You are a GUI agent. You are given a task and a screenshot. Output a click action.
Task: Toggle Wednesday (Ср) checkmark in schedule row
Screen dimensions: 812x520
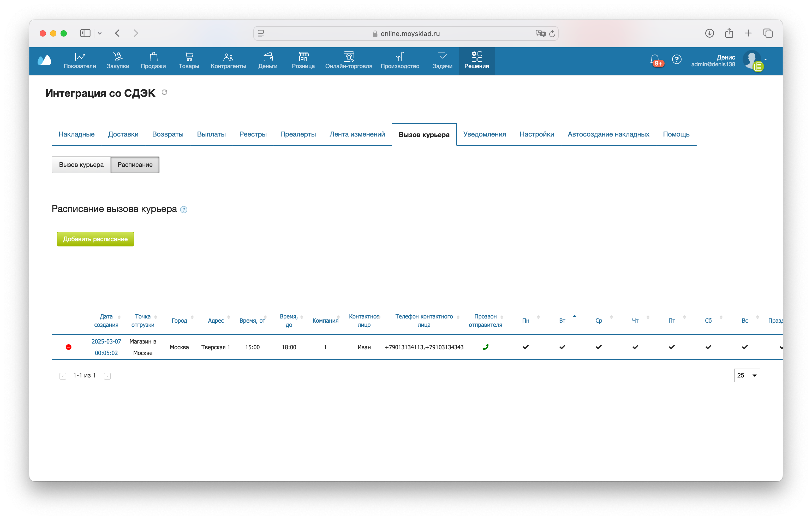598,347
